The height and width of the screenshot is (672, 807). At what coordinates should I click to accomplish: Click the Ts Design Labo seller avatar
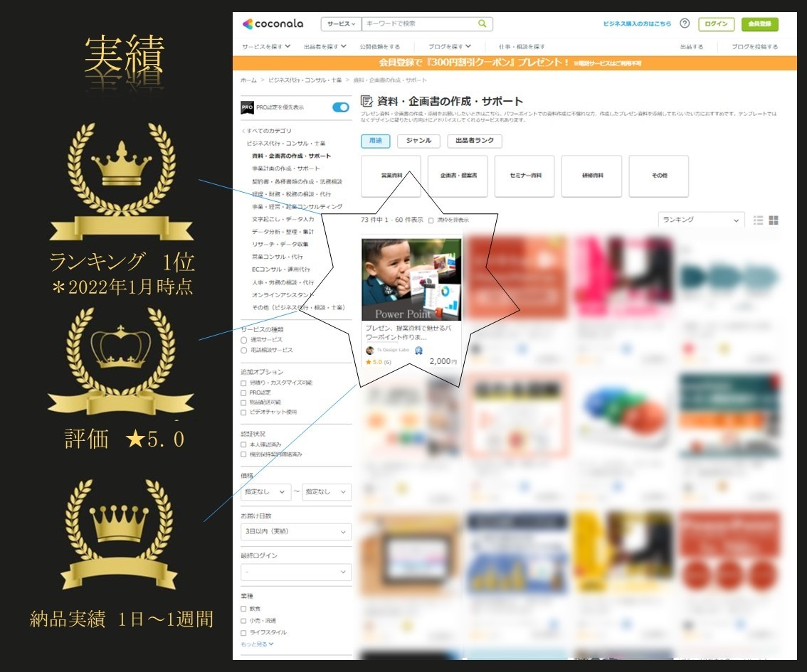[x=369, y=350]
